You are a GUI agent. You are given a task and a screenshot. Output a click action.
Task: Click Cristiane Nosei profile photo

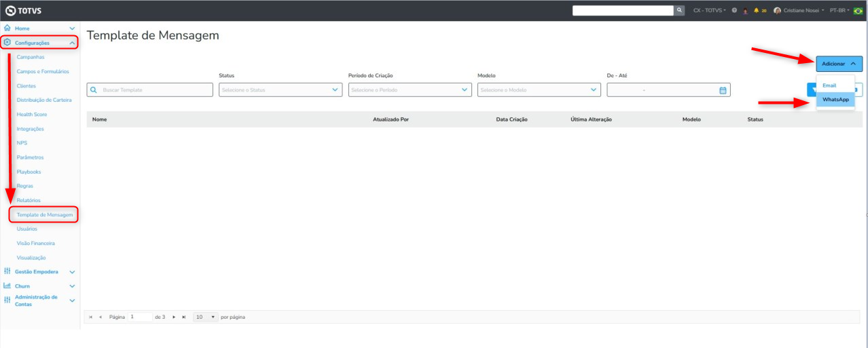tap(777, 11)
